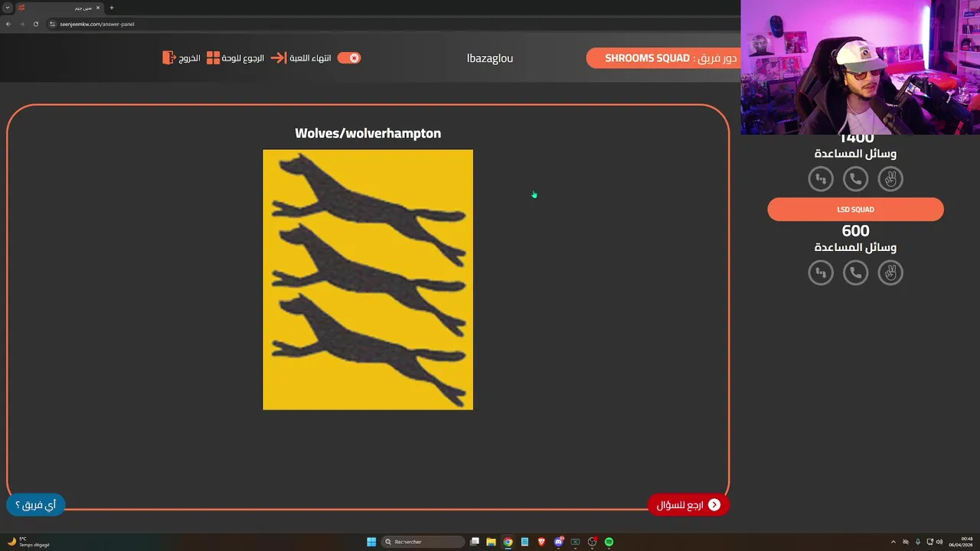Use top team swap lifeline icon
980x551 pixels.
tap(821, 179)
